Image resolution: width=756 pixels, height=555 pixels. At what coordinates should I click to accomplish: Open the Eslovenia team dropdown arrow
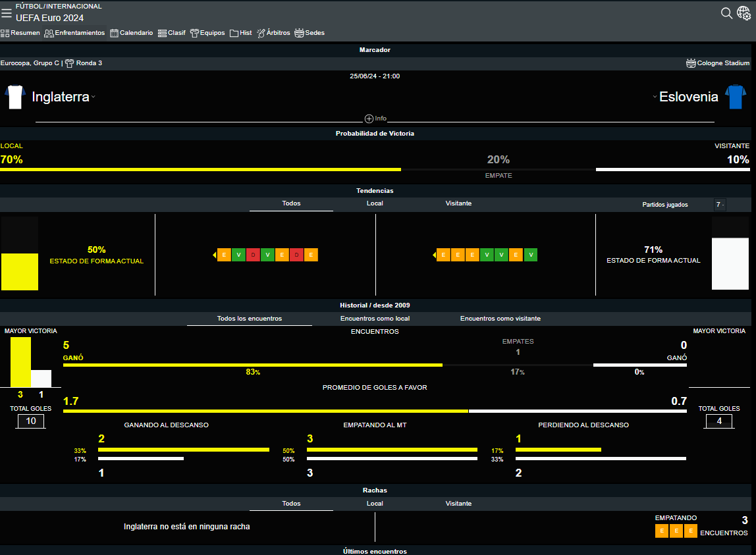(x=655, y=97)
